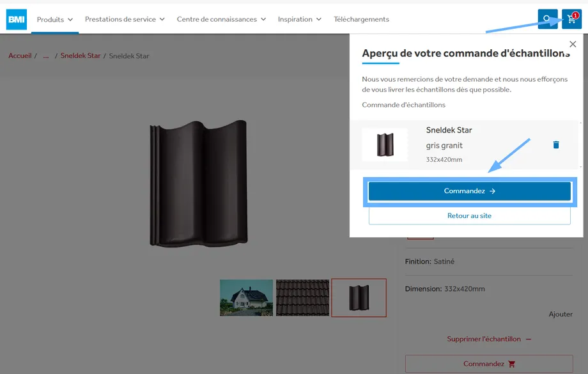The width and height of the screenshot is (588, 374).
Task: View the roof tiles texture thumbnail
Action: [x=302, y=297]
